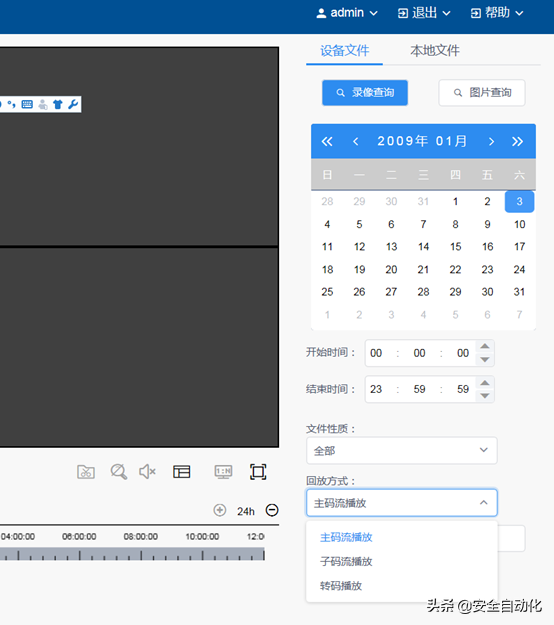Activate the digital zoom magnifier icon
Viewport: 554px width, 625px height.
pos(118,472)
